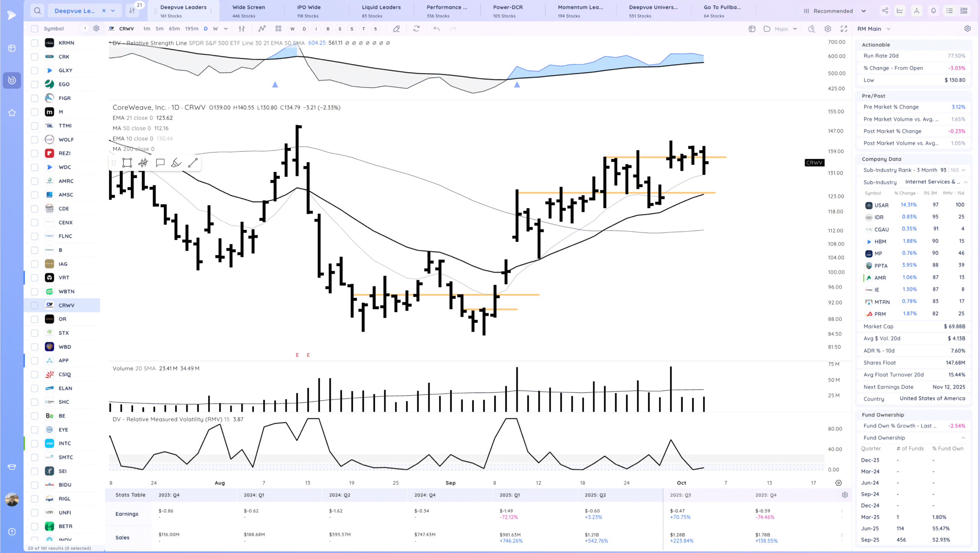Select the weekly W timeframe button

[x=215, y=29]
